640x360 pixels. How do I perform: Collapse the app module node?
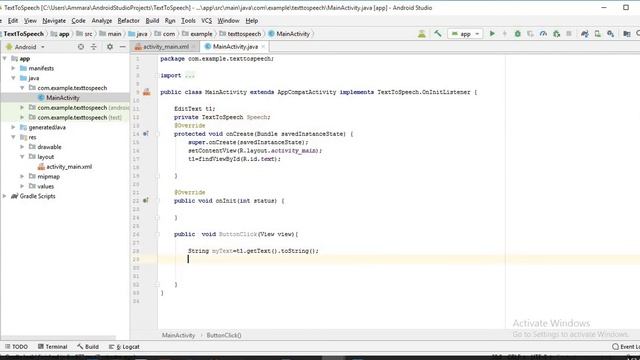point(5,59)
